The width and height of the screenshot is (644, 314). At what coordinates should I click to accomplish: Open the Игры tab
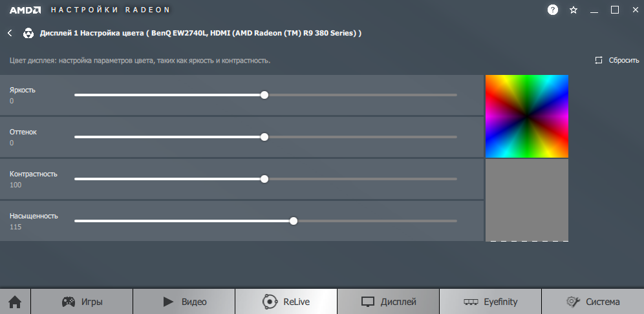point(82,302)
